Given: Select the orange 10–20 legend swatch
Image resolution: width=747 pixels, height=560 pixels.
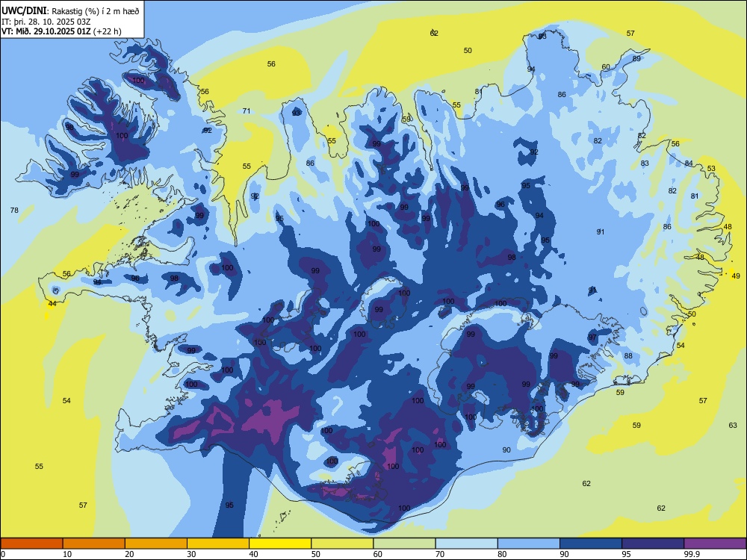Looking at the screenshot, I should 94,544.
